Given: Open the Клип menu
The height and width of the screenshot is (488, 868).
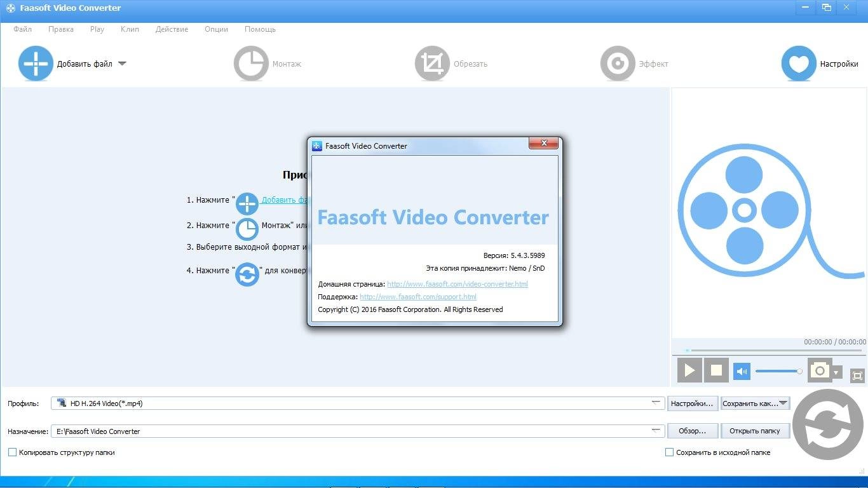Looking at the screenshot, I should (x=130, y=29).
